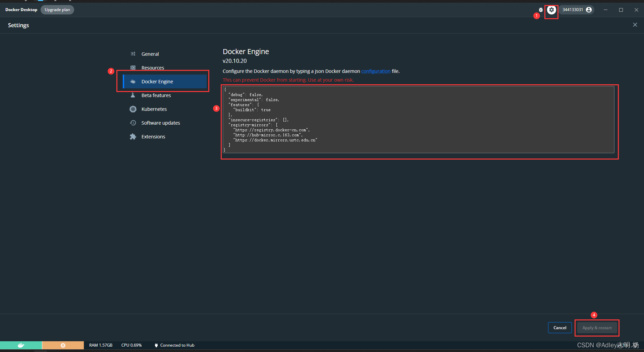Click the registry.docker-cn.com mirror URL
The height and width of the screenshot is (352, 644).
[x=271, y=130]
